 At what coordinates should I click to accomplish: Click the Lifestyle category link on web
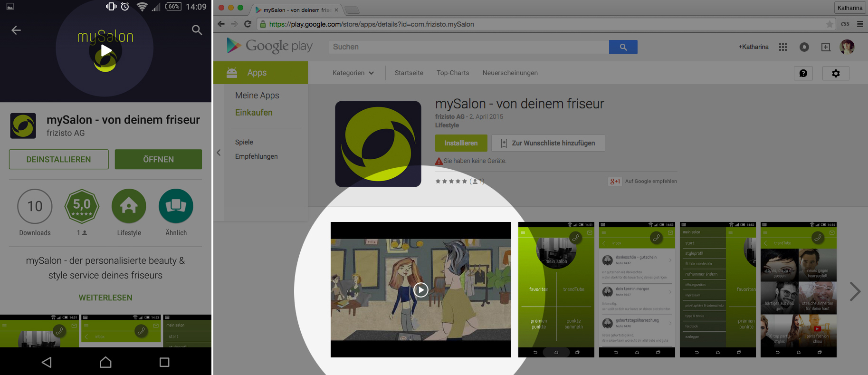(x=447, y=125)
